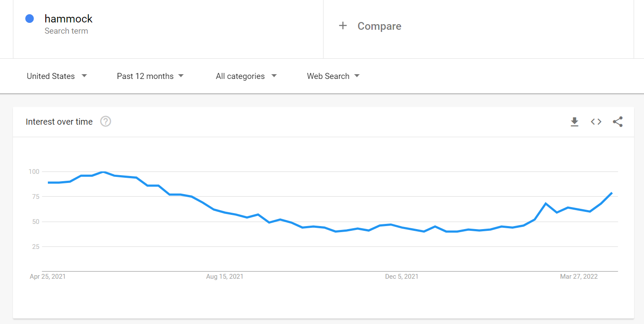
Task: Open the Interest over time help icon
Action: coord(106,122)
